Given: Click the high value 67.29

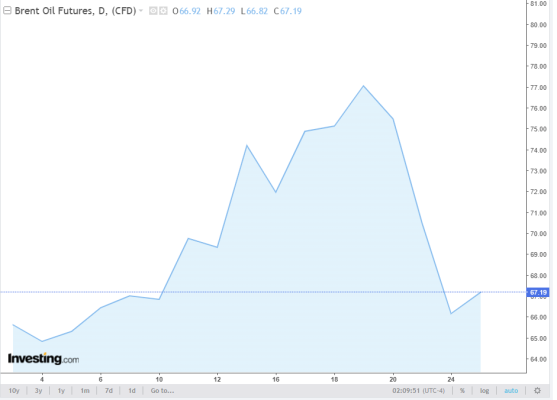Looking at the screenshot, I should coord(224,11).
